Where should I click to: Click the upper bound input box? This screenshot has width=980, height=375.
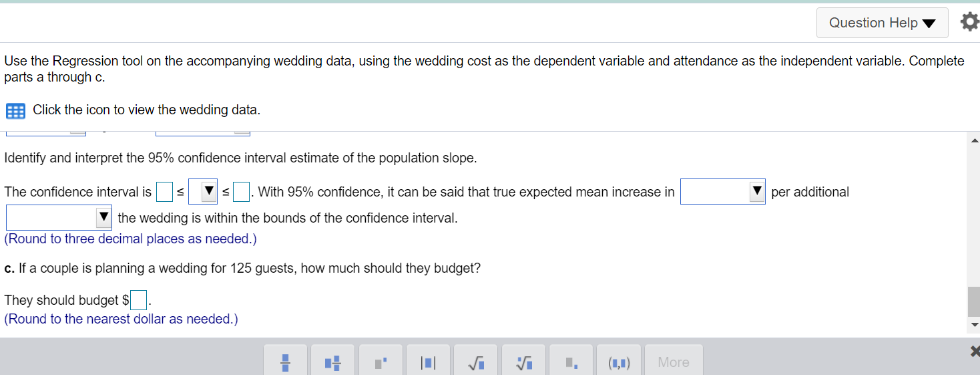(241, 192)
